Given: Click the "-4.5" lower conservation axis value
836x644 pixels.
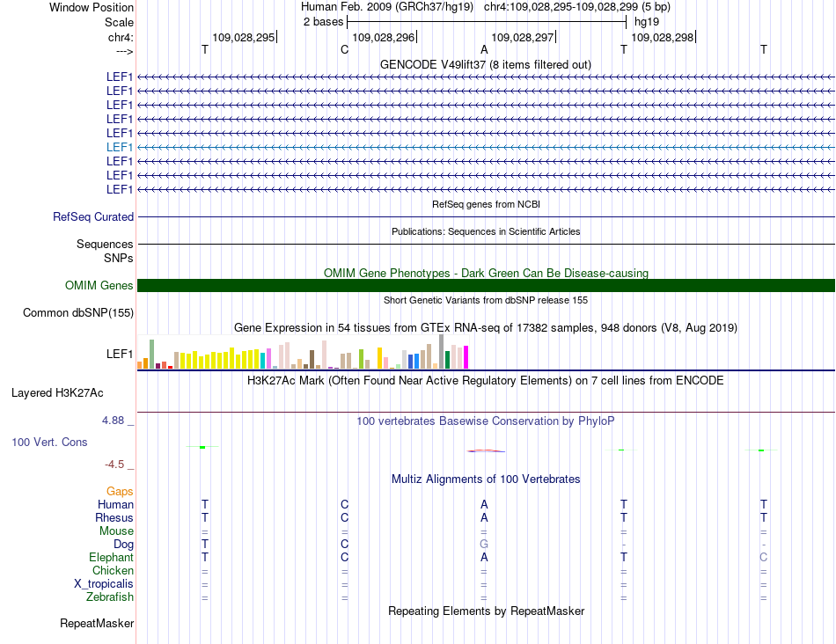Looking at the screenshot, I should (x=114, y=465).
